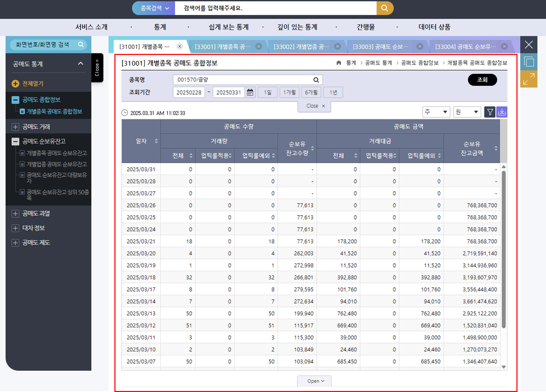Click the close-all X icon on right panel
The image size is (546, 392).
point(529,45)
